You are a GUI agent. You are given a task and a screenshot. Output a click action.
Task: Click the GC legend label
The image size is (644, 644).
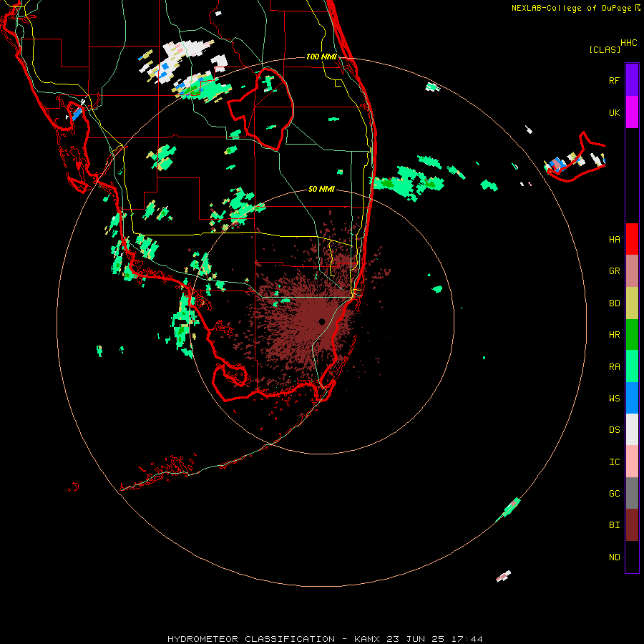614,493
